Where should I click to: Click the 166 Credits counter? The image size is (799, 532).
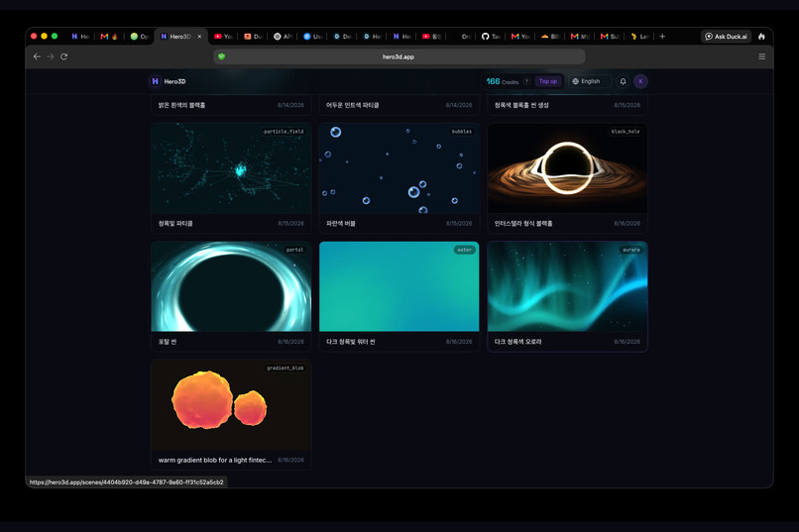tap(502, 81)
